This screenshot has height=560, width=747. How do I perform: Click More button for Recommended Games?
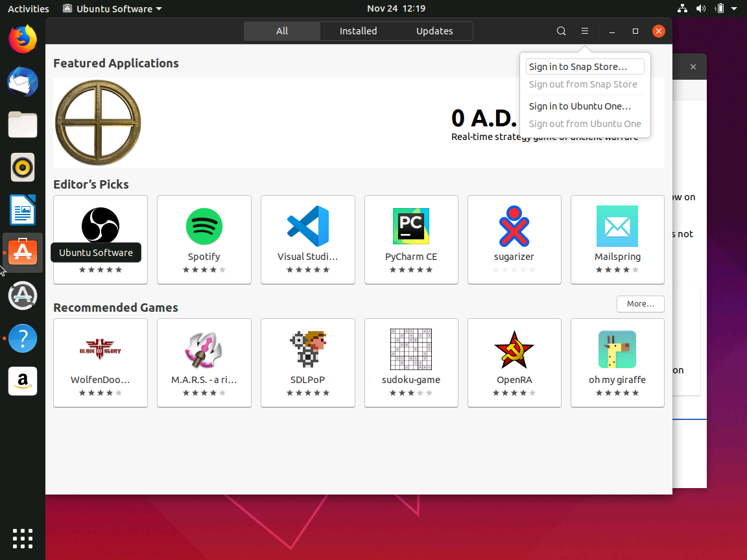[x=640, y=304]
